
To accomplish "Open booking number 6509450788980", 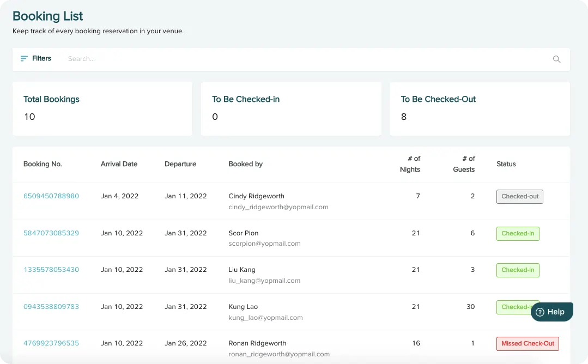I will (x=51, y=196).
